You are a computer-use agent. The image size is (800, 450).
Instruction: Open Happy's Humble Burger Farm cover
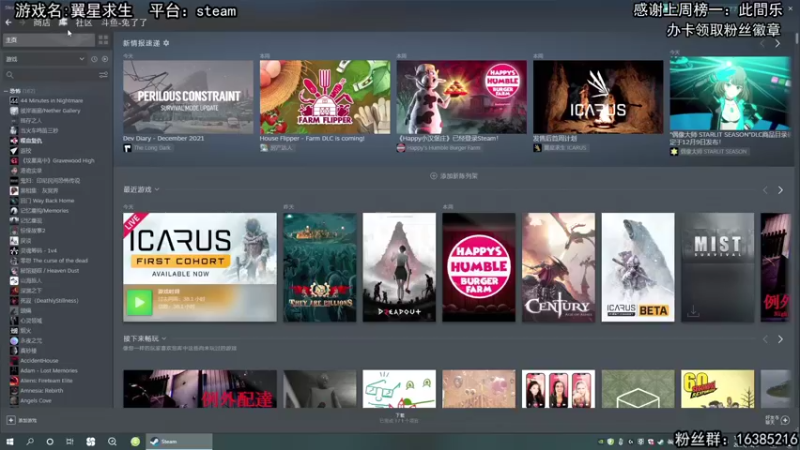(x=479, y=267)
